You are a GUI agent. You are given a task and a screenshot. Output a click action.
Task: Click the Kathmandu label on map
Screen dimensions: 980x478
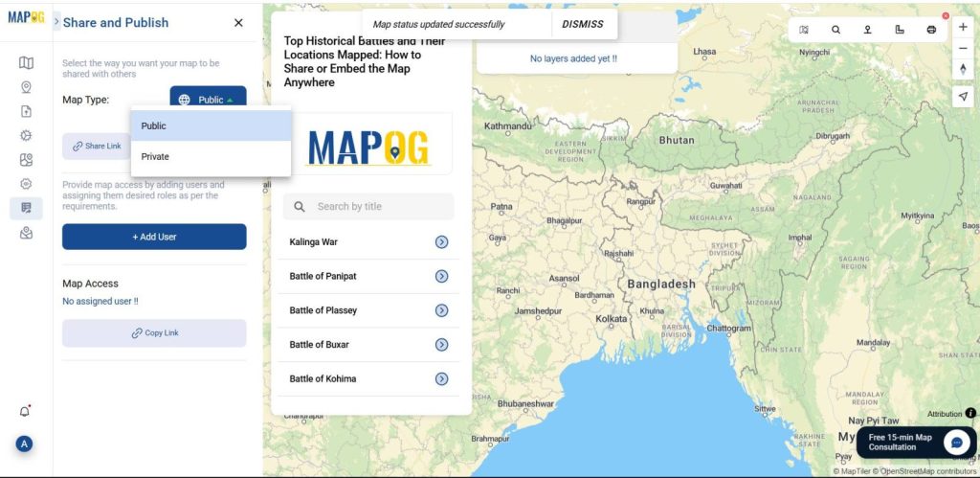pos(507,125)
